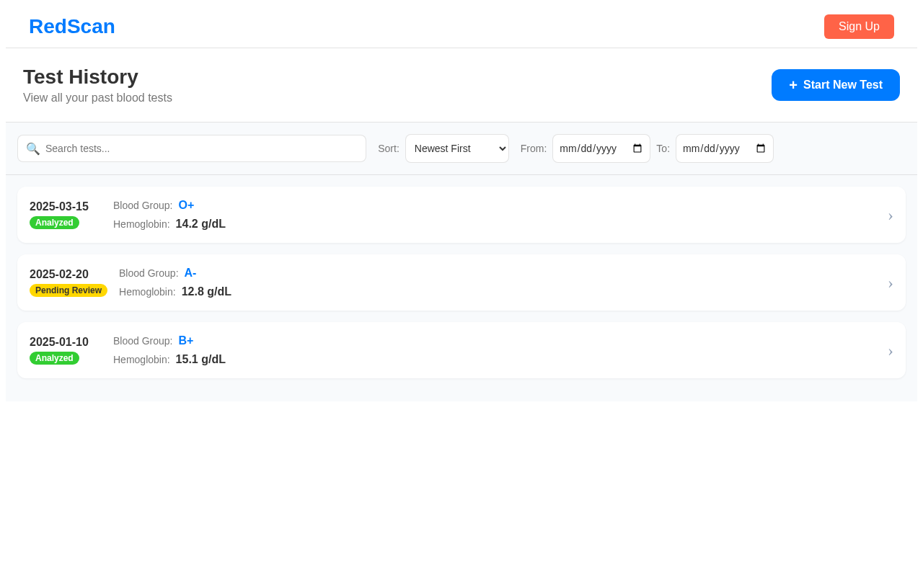Image resolution: width=923 pixels, height=588 pixels.
Task: Click the Pending Review badge
Action: [69, 290]
